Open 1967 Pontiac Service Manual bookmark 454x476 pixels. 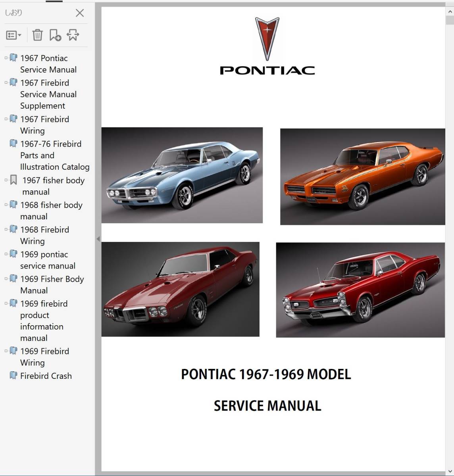(48, 64)
